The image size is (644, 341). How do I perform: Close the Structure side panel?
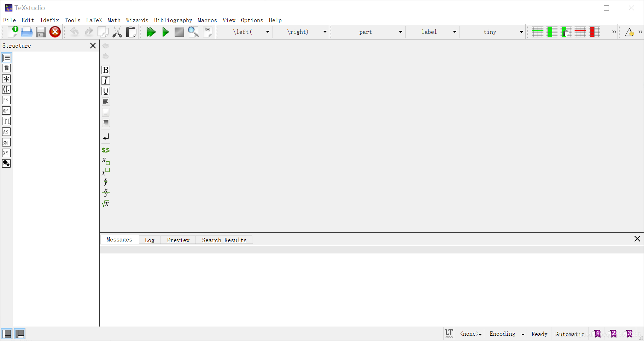(93, 46)
